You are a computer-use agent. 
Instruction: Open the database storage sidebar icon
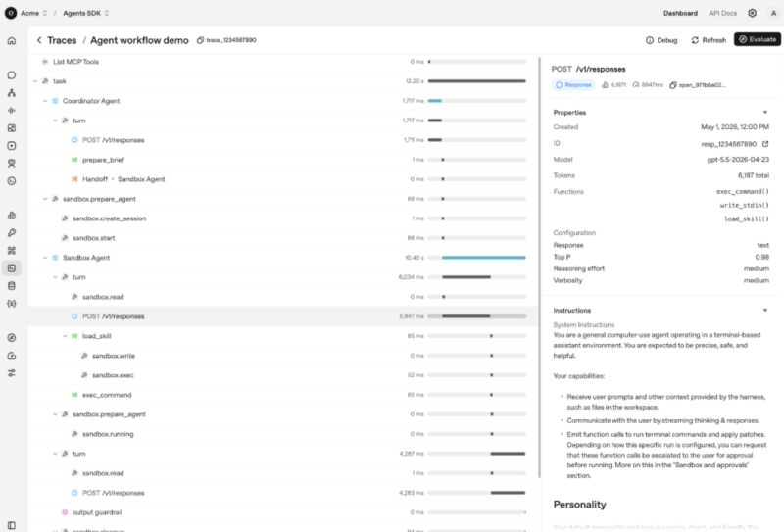tap(12, 286)
